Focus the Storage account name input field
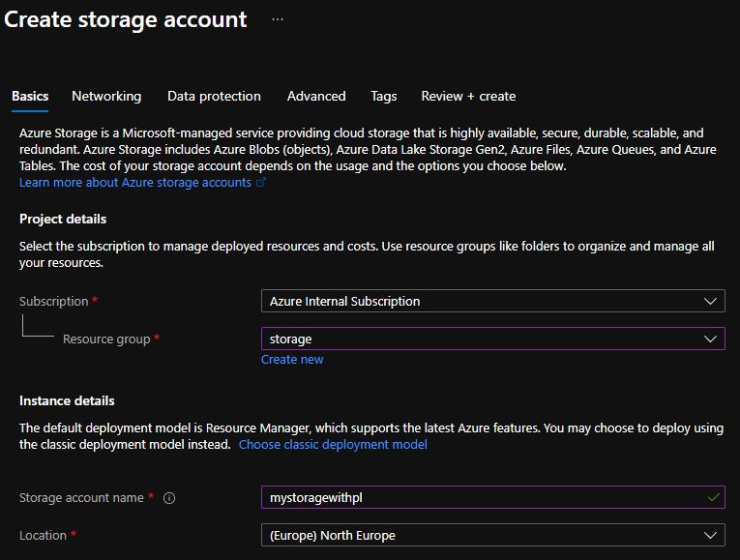This screenshot has width=740, height=560. point(492,497)
